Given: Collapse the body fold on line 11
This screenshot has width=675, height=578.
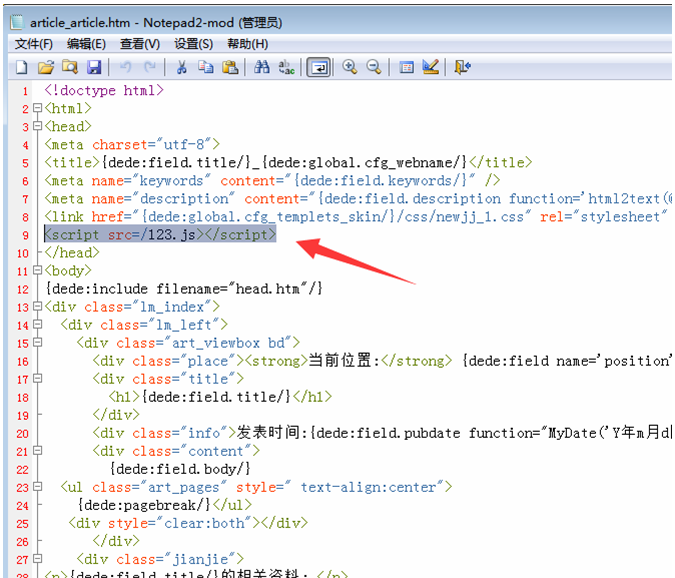Looking at the screenshot, I should pos(38,270).
